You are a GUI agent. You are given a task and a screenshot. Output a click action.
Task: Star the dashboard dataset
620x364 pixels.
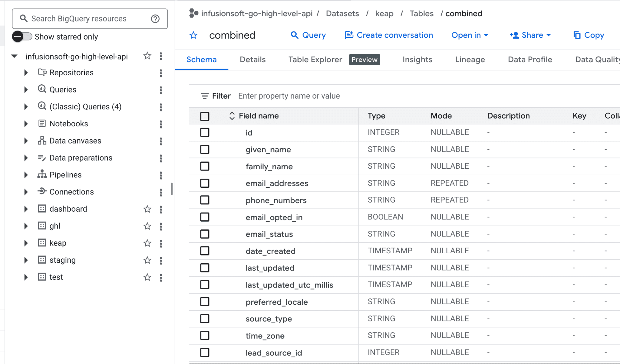tap(147, 209)
